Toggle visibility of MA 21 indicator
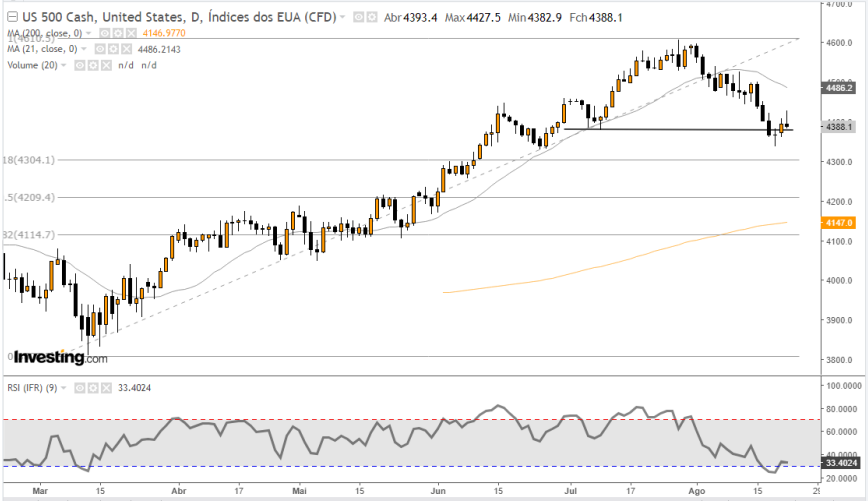868x503 pixels. click(98, 48)
